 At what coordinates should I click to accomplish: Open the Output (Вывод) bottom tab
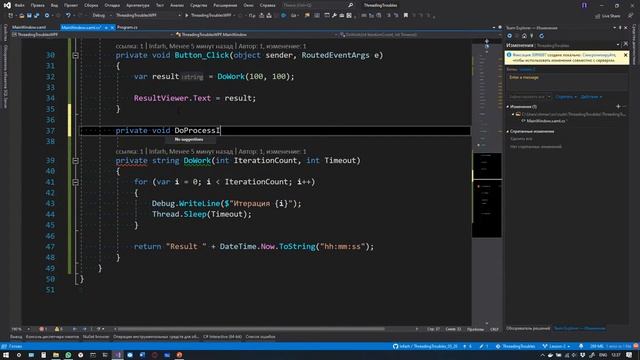16,337
